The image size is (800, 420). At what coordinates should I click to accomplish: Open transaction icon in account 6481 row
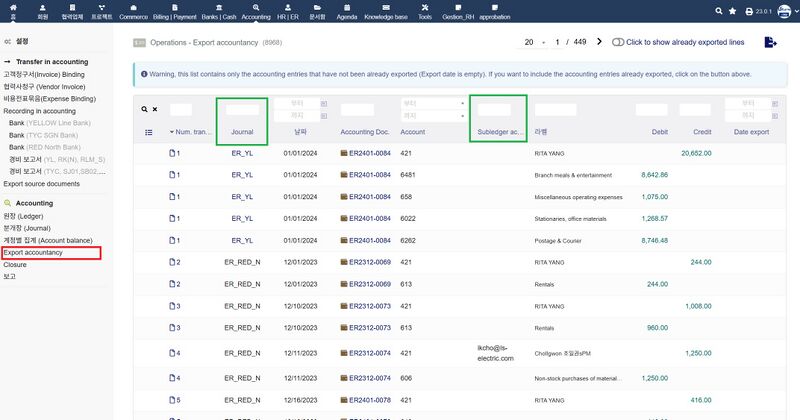(x=172, y=175)
